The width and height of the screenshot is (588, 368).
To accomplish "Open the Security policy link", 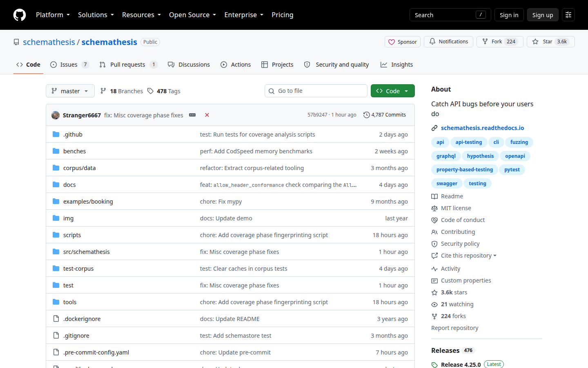I will (x=455, y=244).
